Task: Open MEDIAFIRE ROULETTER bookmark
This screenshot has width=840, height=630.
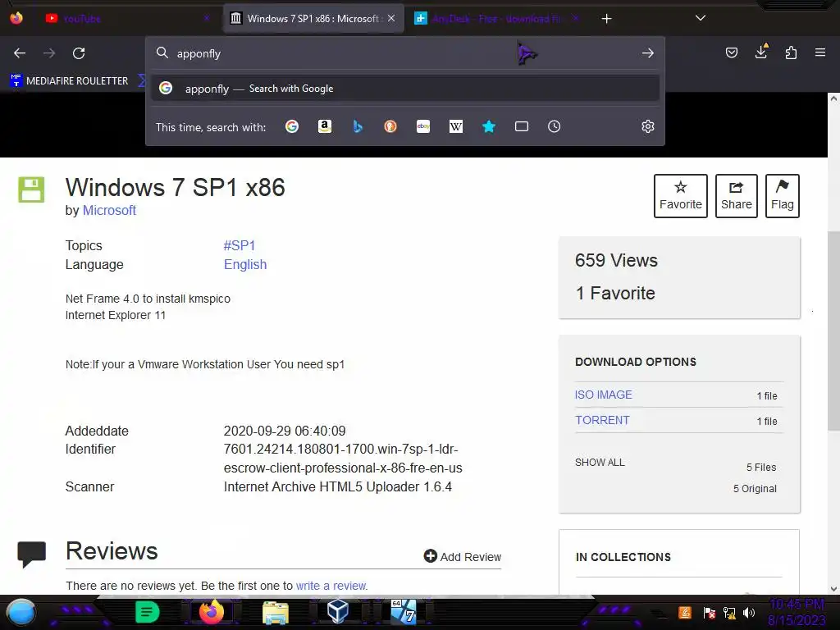Action: pos(70,81)
